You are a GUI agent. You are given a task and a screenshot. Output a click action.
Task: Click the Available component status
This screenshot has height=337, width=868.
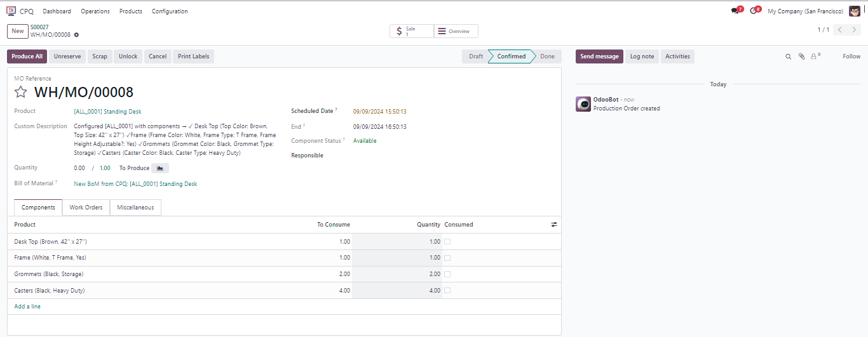pyautogui.click(x=365, y=141)
